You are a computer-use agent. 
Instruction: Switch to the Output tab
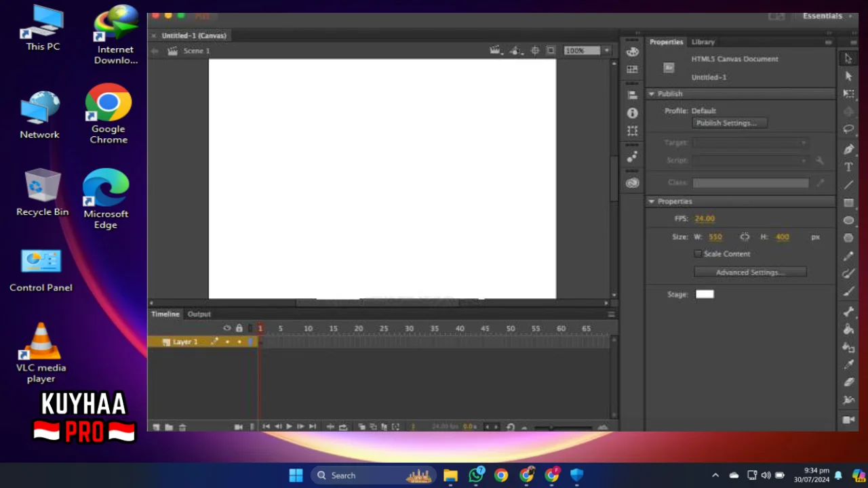(x=199, y=314)
